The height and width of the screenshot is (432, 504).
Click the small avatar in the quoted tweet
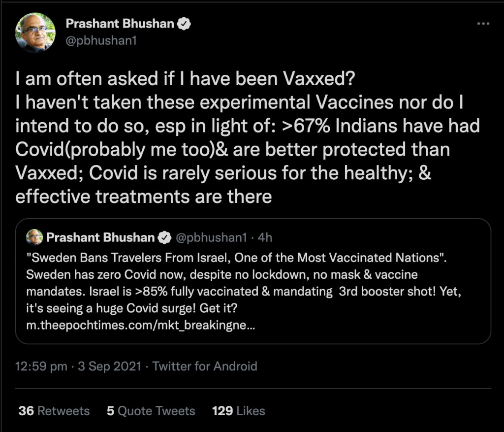click(34, 237)
